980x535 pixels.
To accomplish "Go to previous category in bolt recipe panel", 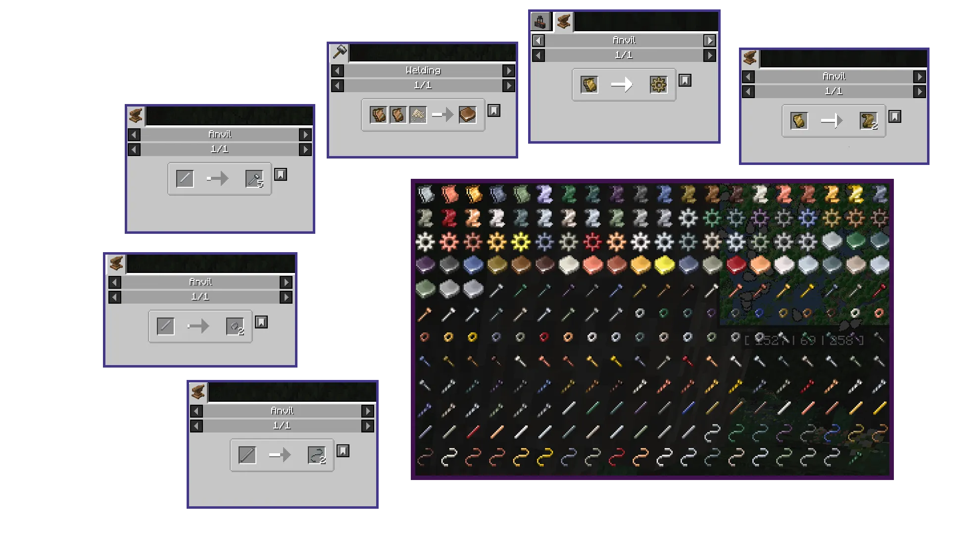I will point(134,135).
